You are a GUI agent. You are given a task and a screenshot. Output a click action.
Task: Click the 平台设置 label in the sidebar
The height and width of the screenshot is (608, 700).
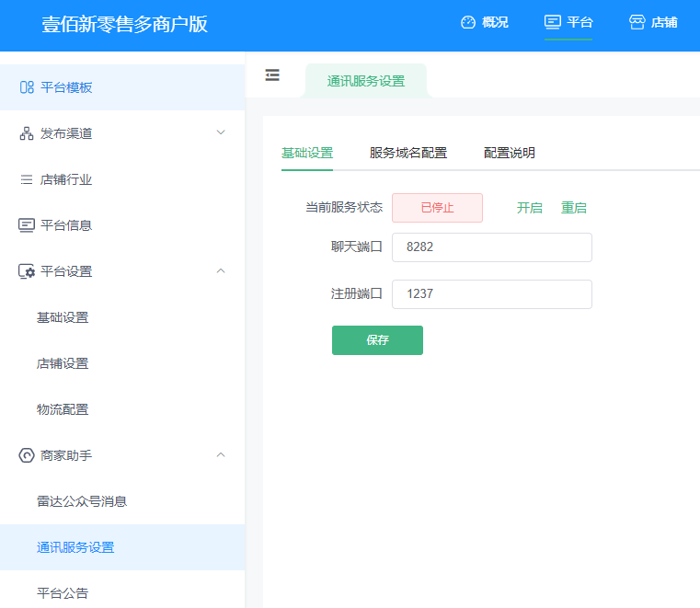point(66,271)
